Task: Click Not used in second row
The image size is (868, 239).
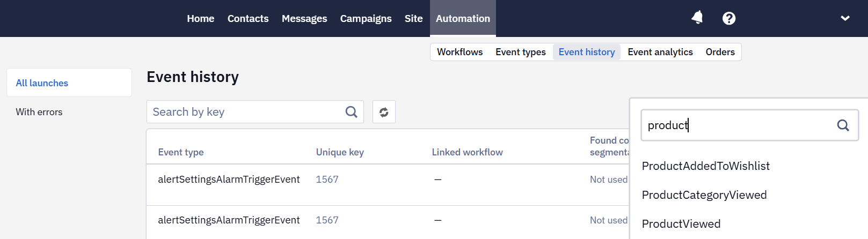Action: [609, 220]
